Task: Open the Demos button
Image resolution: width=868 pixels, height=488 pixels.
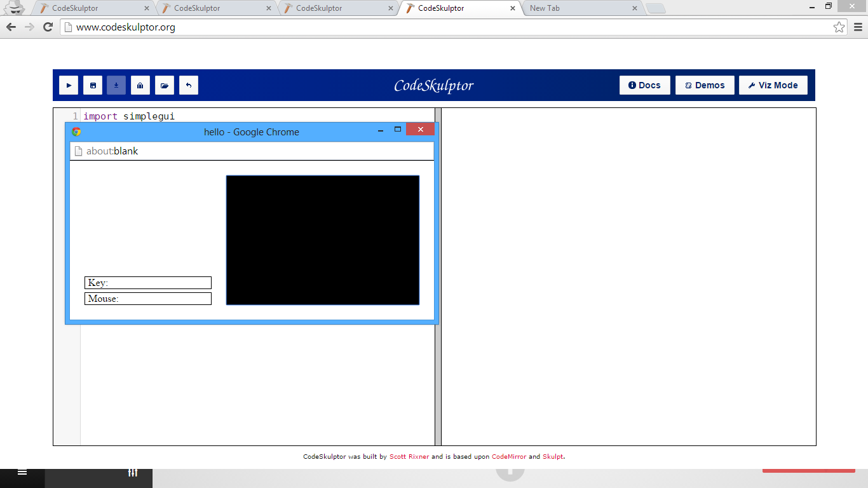Action: coord(705,85)
